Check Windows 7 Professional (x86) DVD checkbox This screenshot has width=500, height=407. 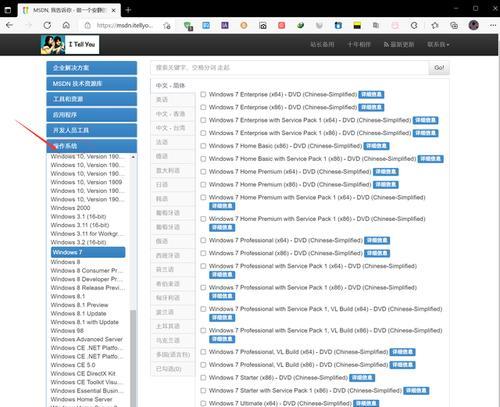[203, 253]
